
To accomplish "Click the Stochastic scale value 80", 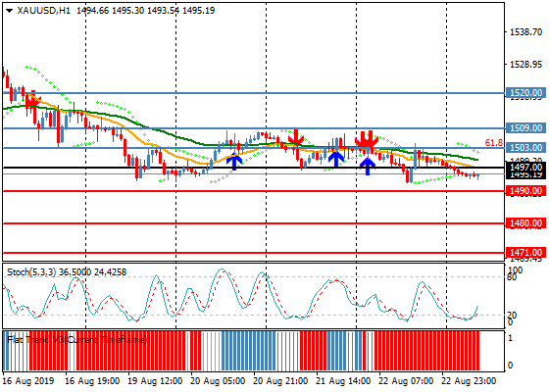I will tap(512, 277).
